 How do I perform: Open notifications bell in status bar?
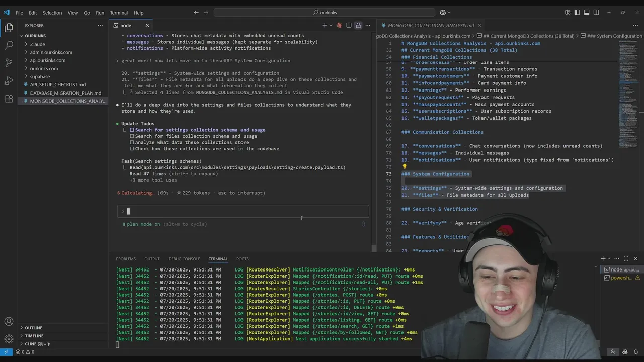(x=636, y=352)
